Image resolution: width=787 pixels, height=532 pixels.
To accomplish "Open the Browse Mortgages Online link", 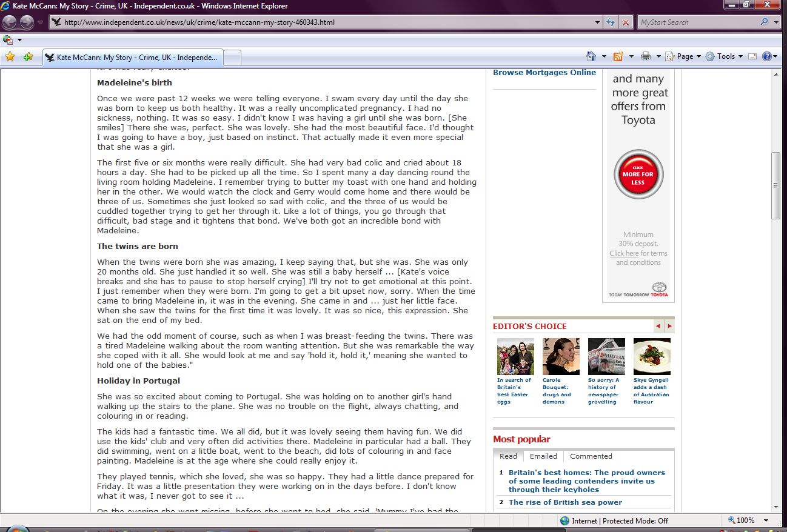I will click(x=544, y=73).
